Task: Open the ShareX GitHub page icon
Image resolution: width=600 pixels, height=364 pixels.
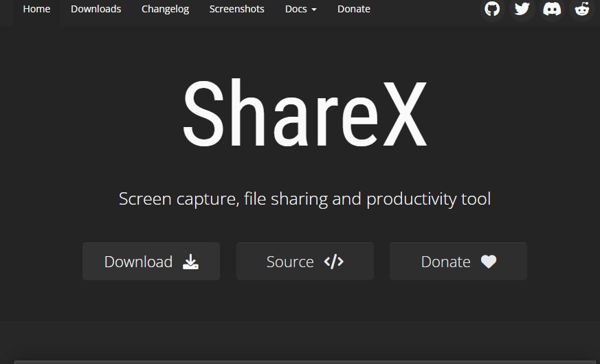Action: (492, 9)
